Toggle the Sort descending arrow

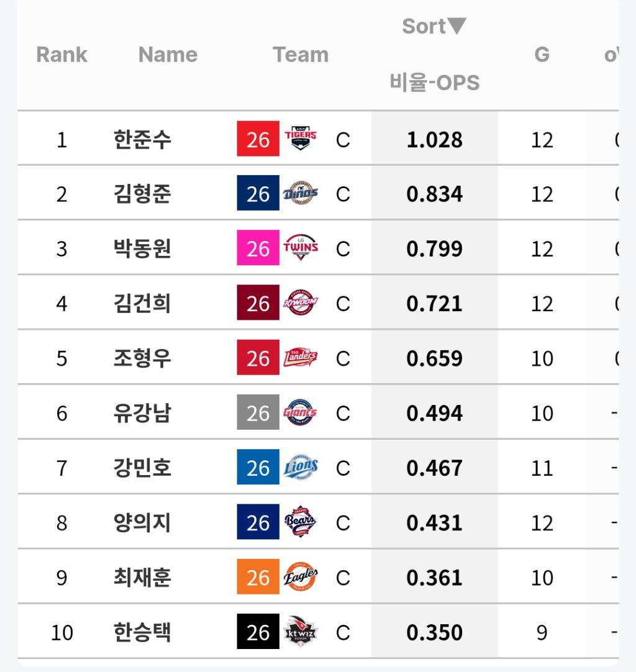[457, 26]
